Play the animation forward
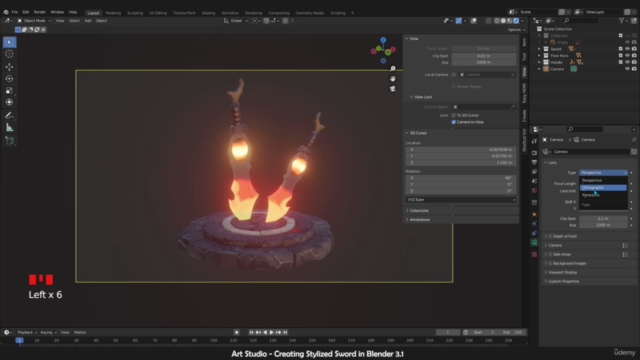 (271, 332)
